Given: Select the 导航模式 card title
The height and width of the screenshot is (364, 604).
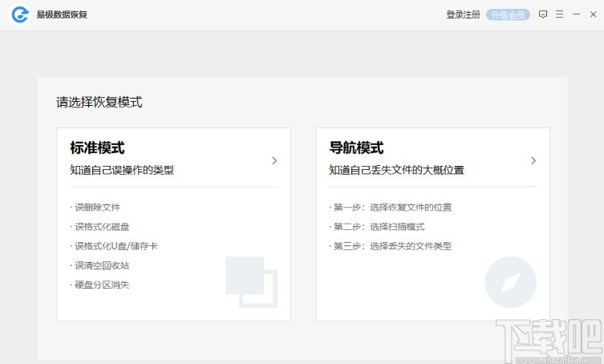Looking at the screenshot, I should click(356, 148).
